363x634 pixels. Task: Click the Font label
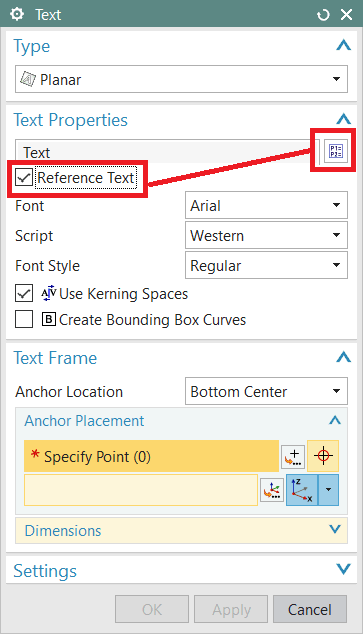[x=30, y=205]
